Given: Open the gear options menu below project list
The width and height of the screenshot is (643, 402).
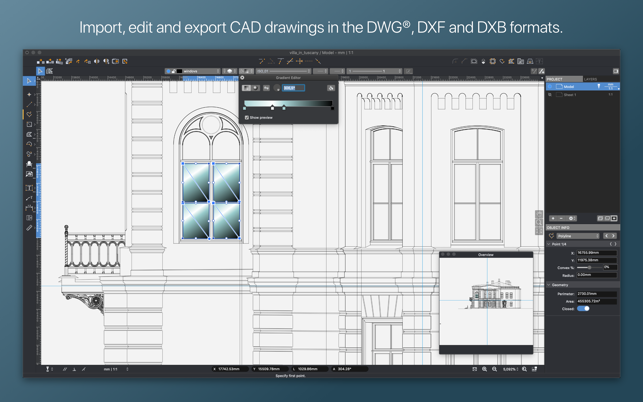Looking at the screenshot, I should click(x=571, y=218).
